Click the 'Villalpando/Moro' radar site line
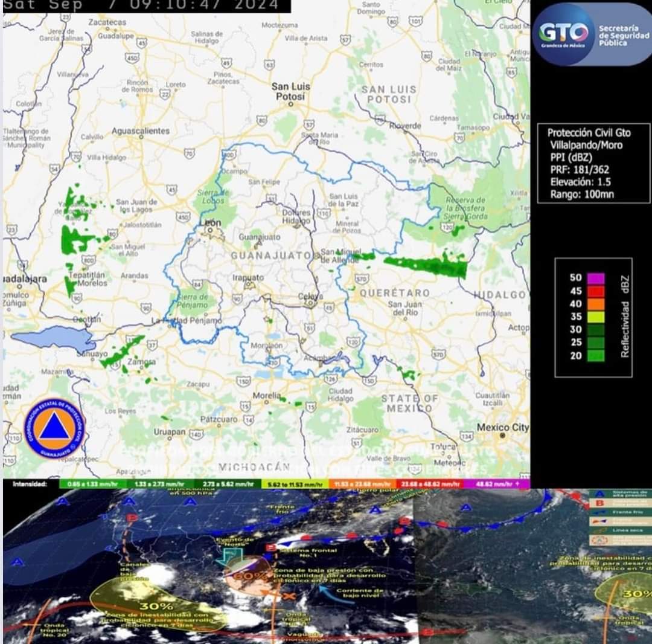Image resolution: width=652 pixels, height=644 pixels. click(586, 145)
